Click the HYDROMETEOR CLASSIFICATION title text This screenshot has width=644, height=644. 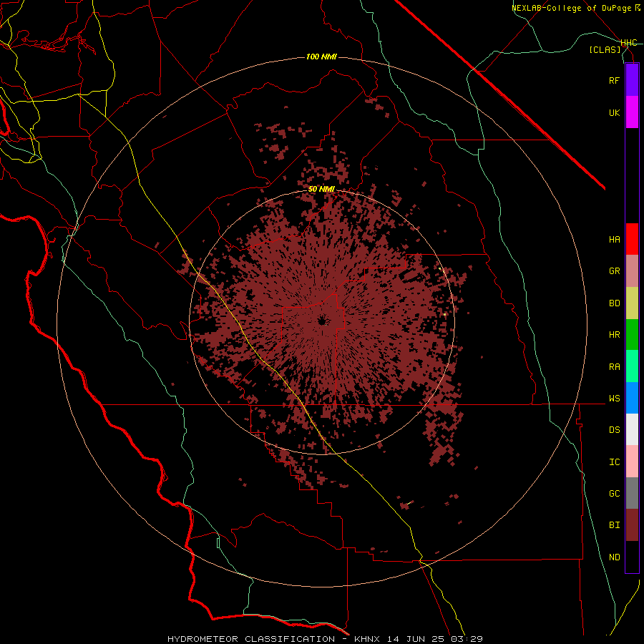[x=251, y=639]
